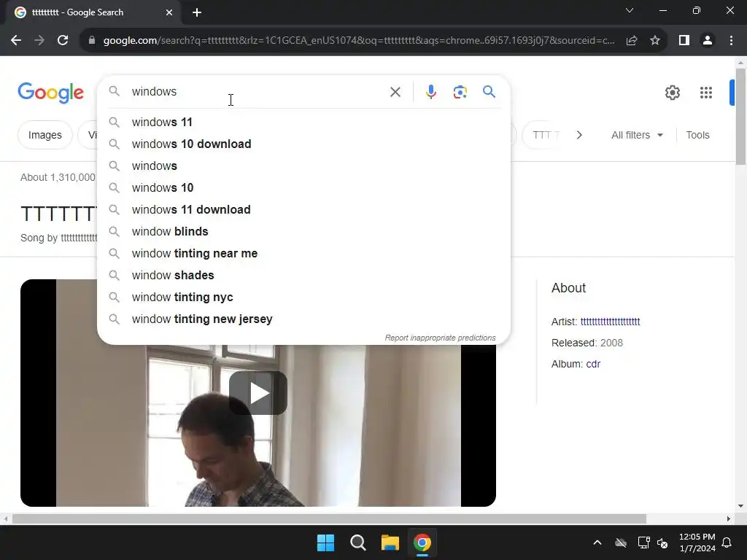
Task: Click the horizontal scrollbar right arrow
Action: [729, 518]
